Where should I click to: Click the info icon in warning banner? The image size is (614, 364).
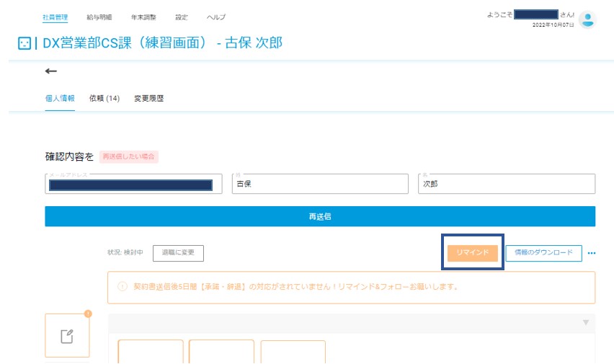(x=123, y=287)
